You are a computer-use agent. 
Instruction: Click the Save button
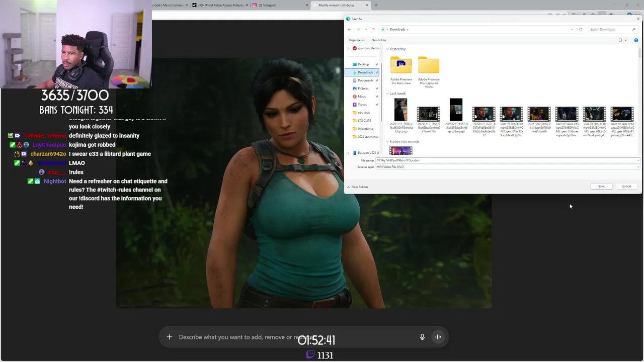[601, 187]
